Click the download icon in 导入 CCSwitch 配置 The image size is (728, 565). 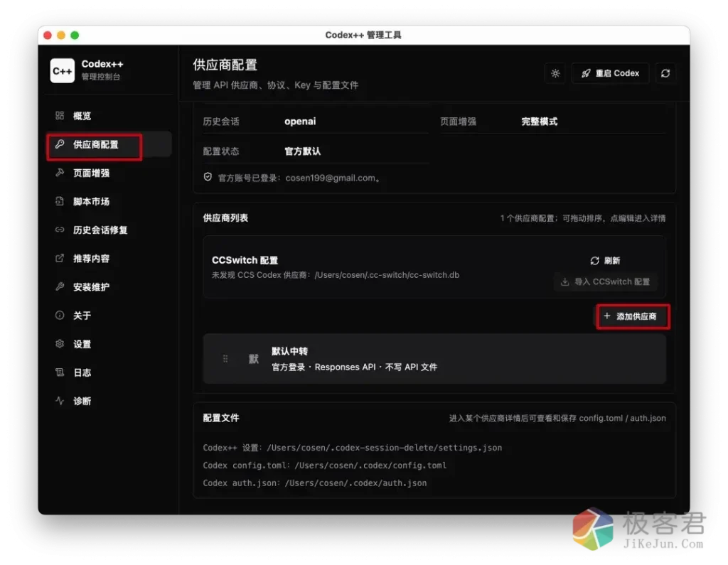(x=564, y=282)
